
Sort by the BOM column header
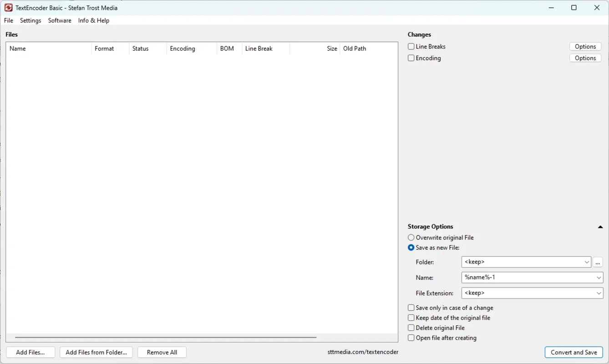coord(229,49)
